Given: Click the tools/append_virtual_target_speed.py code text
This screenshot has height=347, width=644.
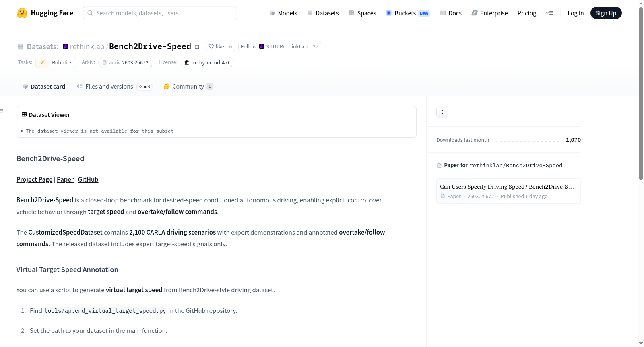Looking at the screenshot, I should tap(105, 311).
